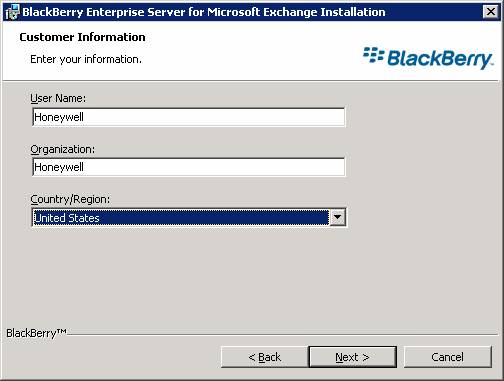The image size is (504, 381).
Task: Click the Honeywell text in User Name
Action: tap(59, 117)
